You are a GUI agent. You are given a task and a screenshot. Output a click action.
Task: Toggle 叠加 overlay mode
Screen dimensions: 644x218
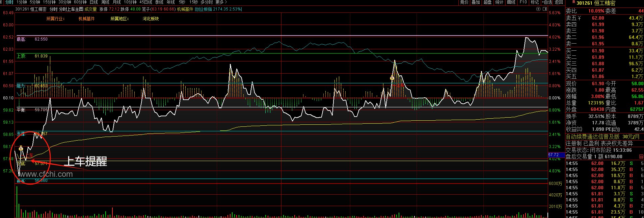click(476, 2)
